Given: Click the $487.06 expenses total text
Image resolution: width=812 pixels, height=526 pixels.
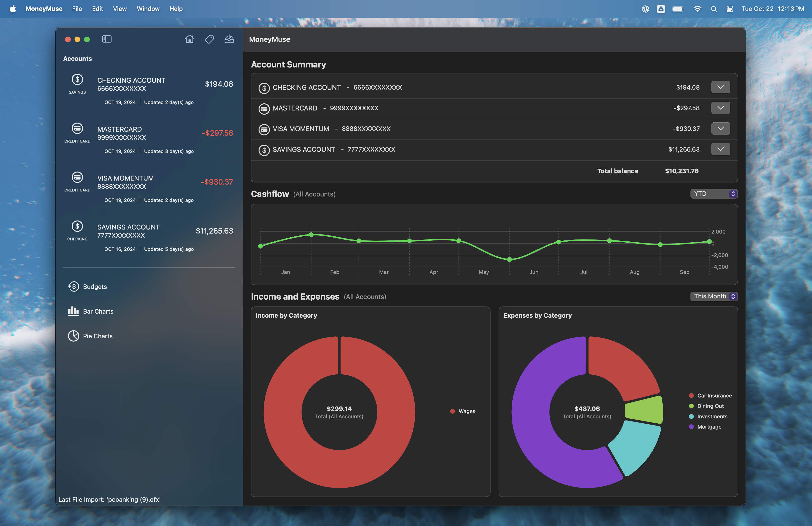Looking at the screenshot, I should coord(587,409).
